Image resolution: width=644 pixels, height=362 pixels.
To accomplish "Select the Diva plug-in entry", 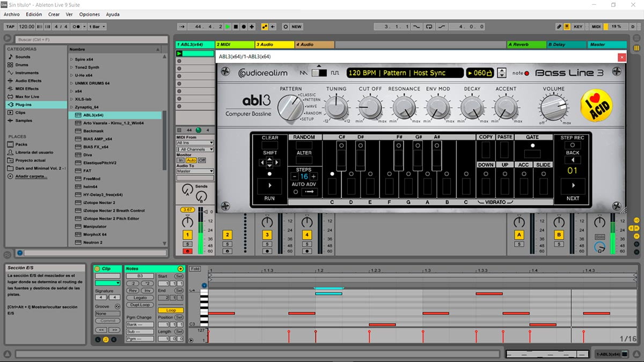I will pyautogui.click(x=87, y=155).
